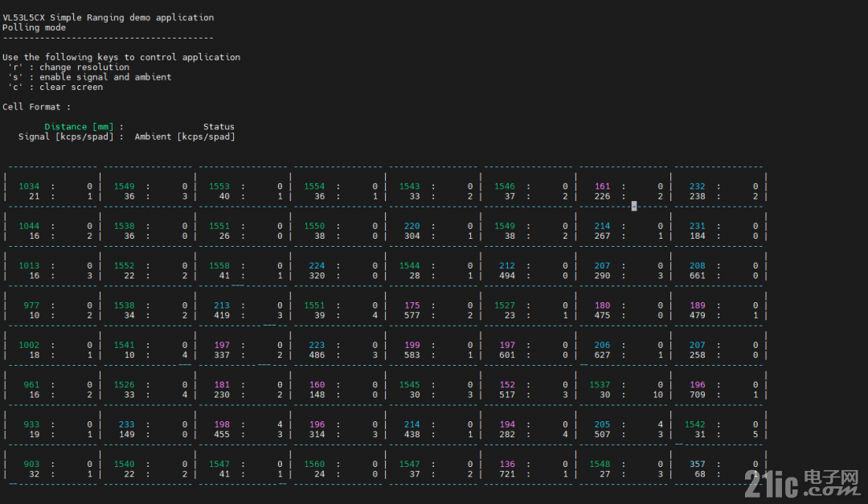Click the signal value 304
Viewport: 868px width, 504px height.
[x=411, y=236]
